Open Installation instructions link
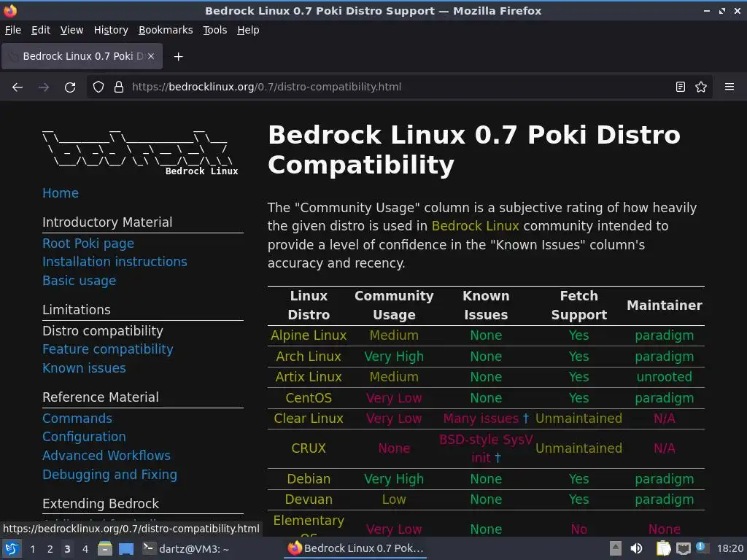Viewport: 747px width, 560px height. pyautogui.click(x=115, y=262)
